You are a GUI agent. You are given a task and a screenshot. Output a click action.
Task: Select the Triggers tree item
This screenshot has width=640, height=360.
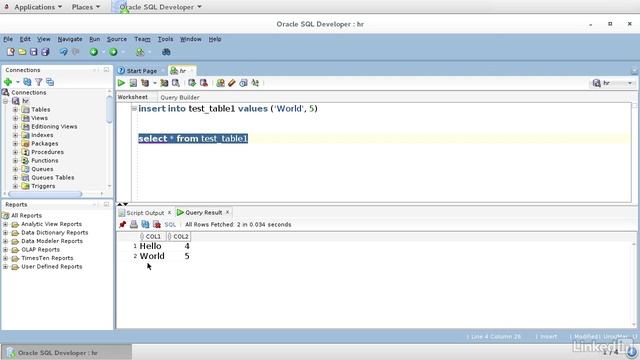coord(43,186)
